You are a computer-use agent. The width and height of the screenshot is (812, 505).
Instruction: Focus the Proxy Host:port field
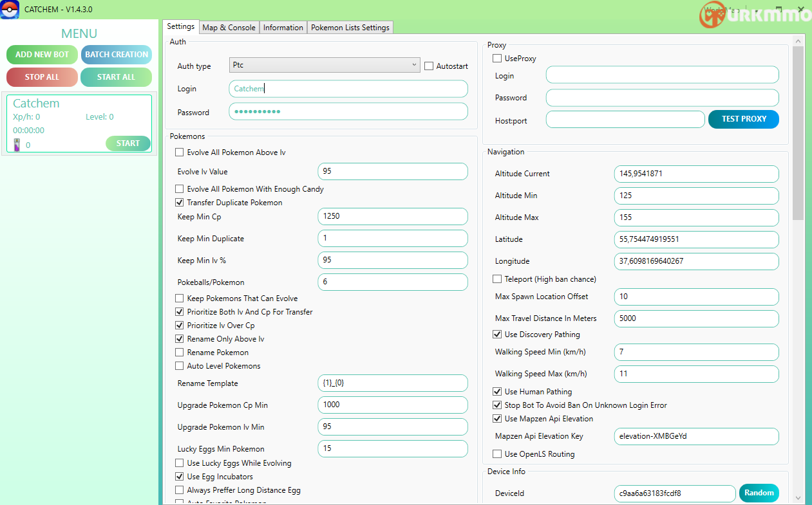point(625,119)
